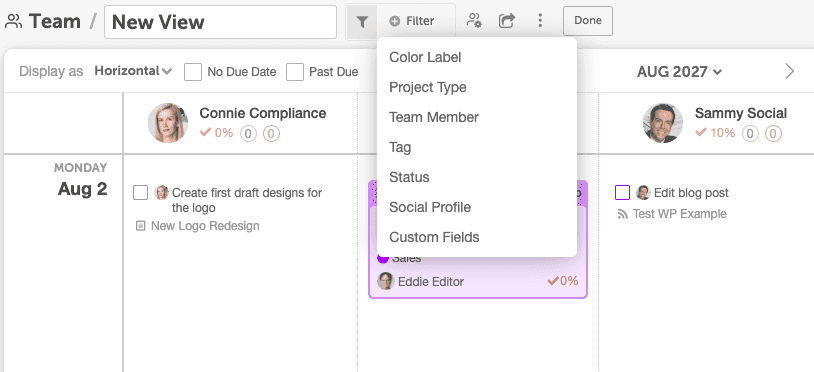Click the Team people icon in breadcrumb
Viewport: 814px width, 372px height.
[14, 21]
